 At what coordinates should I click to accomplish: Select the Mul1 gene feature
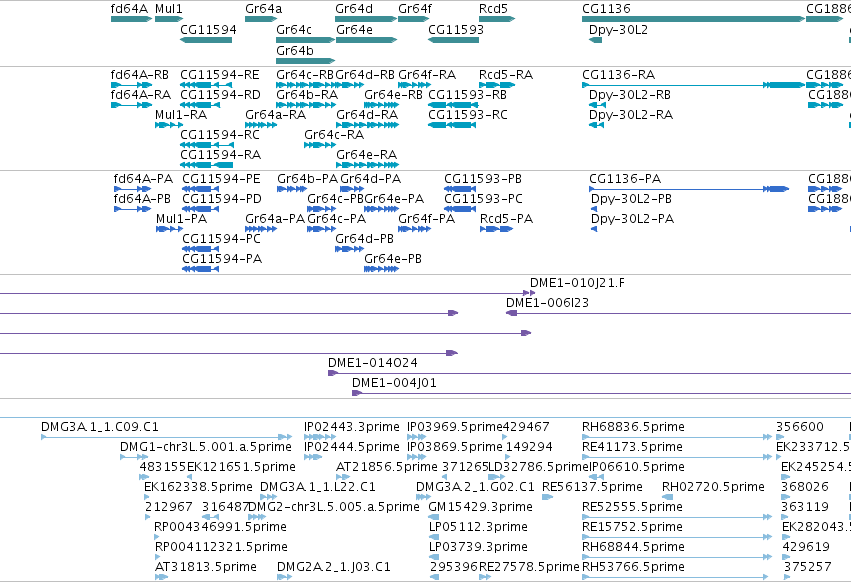pyautogui.click(x=169, y=19)
